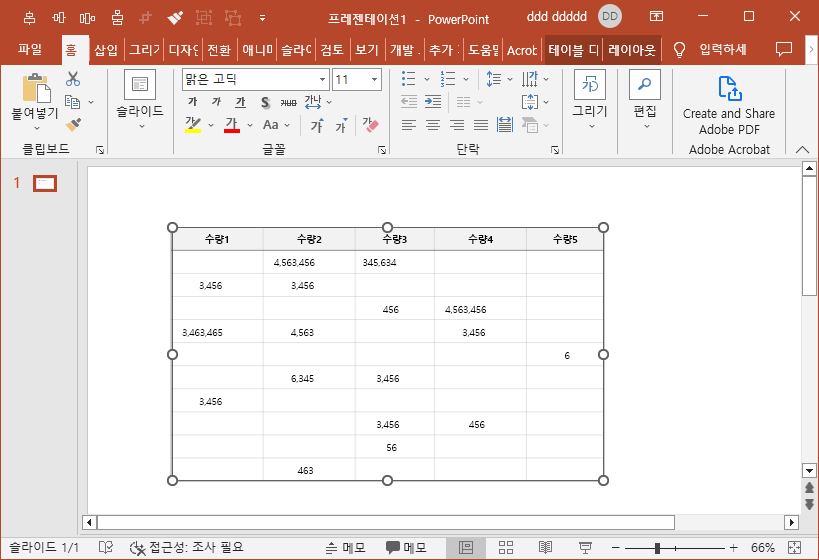The height and width of the screenshot is (560, 819).
Task: Expand bullet list style options
Action: (x=427, y=79)
